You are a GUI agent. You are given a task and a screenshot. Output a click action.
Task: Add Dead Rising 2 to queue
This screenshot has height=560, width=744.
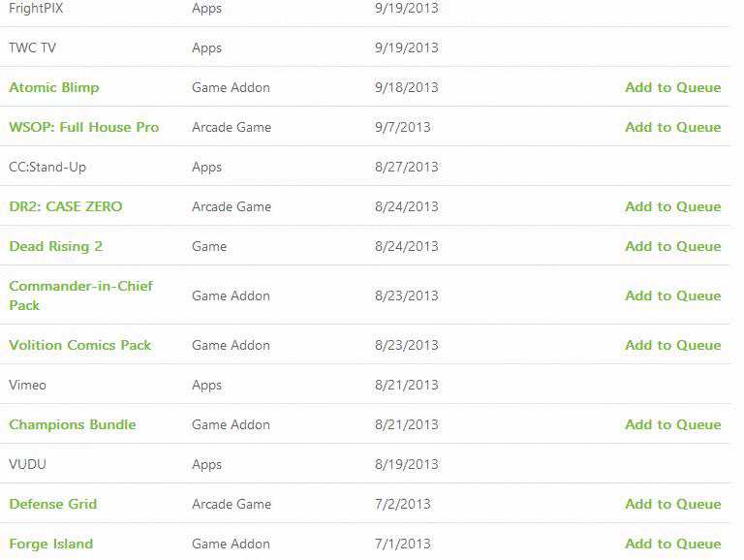click(673, 246)
